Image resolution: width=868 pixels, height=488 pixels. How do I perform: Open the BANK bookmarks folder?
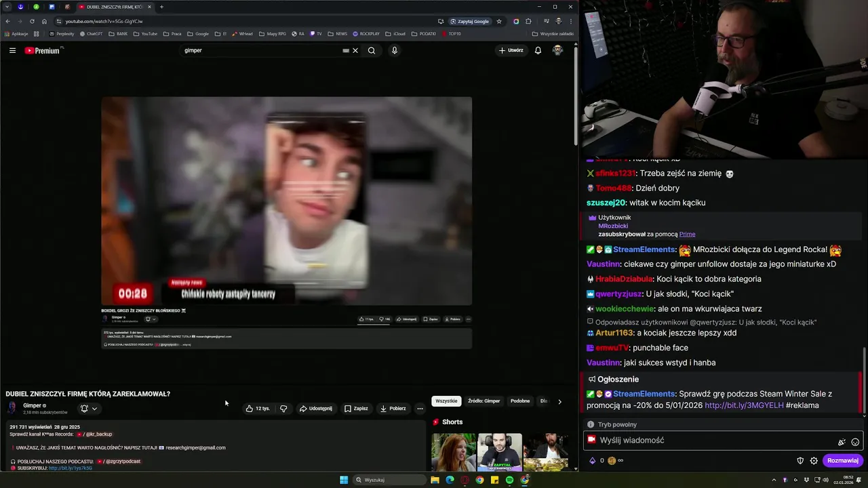pyautogui.click(x=118, y=33)
